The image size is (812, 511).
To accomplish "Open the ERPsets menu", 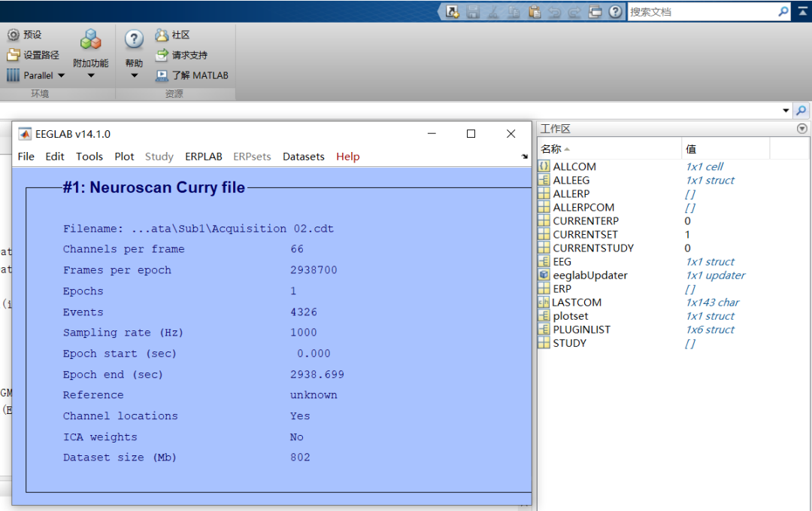I will point(252,157).
